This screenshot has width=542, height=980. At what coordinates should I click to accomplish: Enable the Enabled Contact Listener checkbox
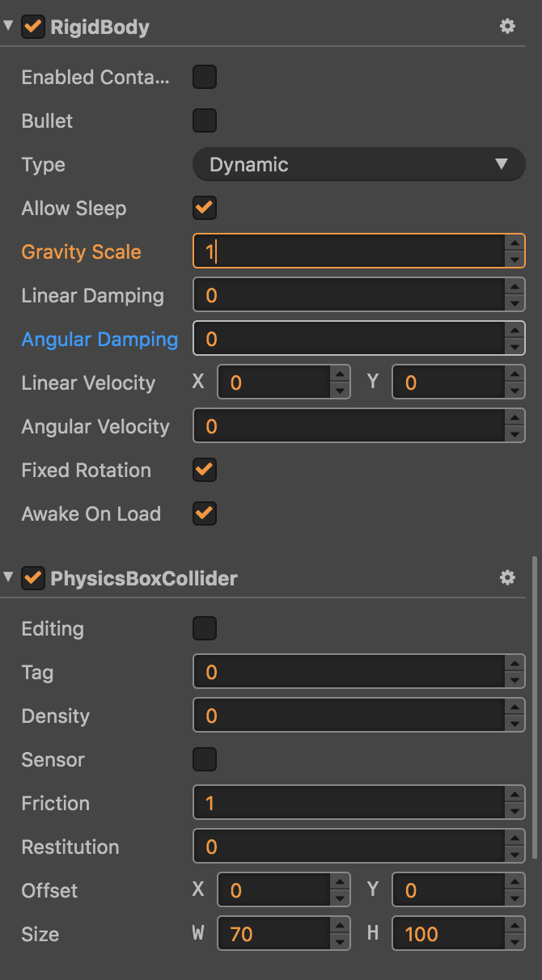coord(205,78)
